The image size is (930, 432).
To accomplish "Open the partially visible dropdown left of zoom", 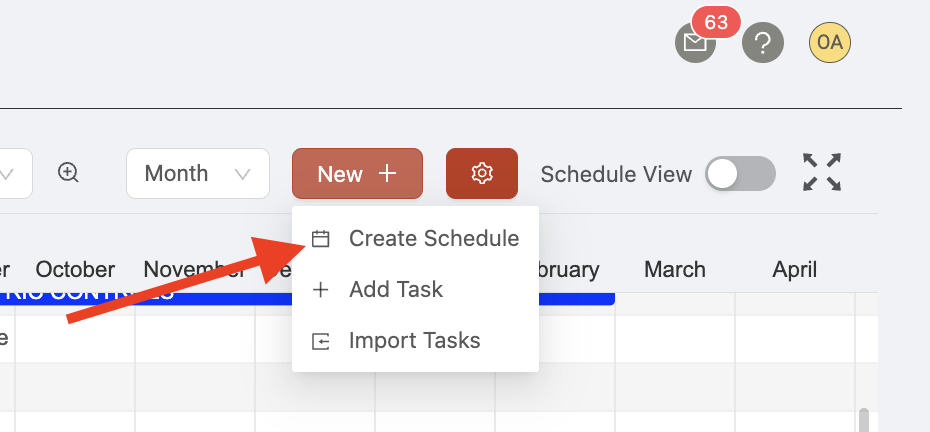I will point(16,173).
